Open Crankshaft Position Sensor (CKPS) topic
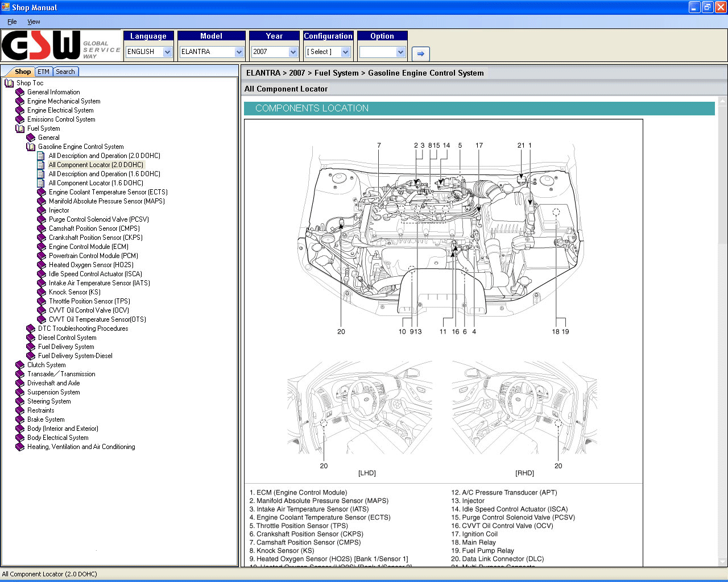The height and width of the screenshot is (582, 728). click(x=96, y=238)
